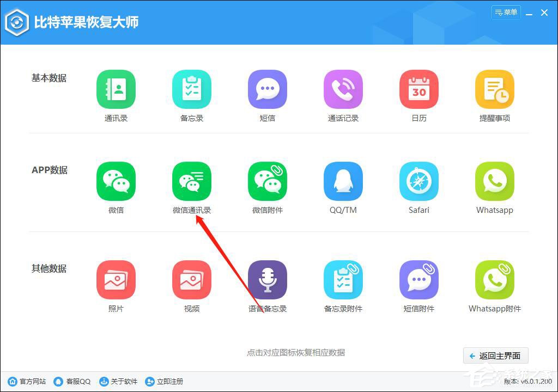The width and height of the screenshot is (558, 392).
Task: Select the 微信附件 WeChat attachments icon
Action: (267, 181)
